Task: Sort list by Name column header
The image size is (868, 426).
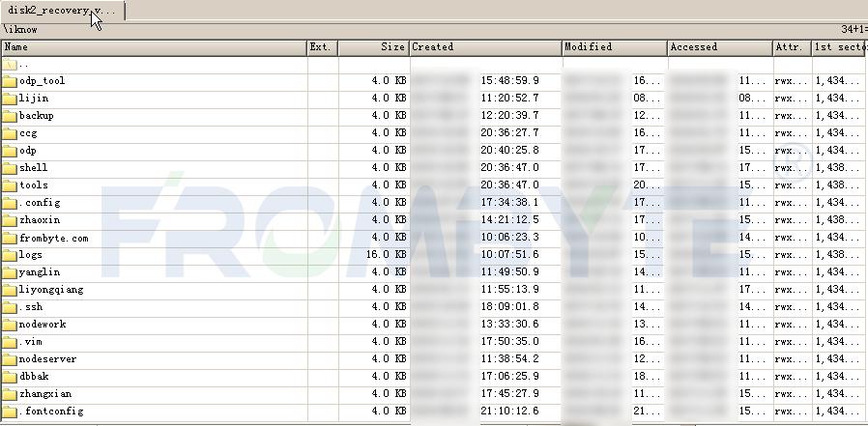Action: (x=155, y=47)
